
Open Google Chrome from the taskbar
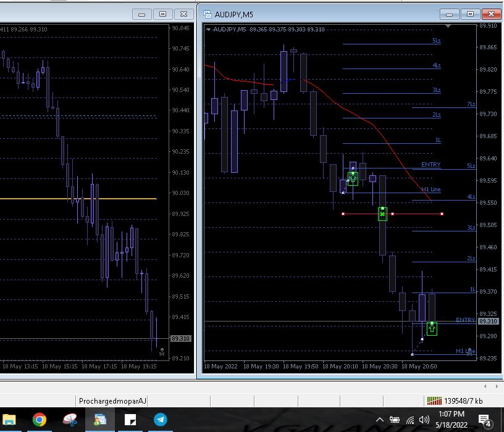(40, 420)
